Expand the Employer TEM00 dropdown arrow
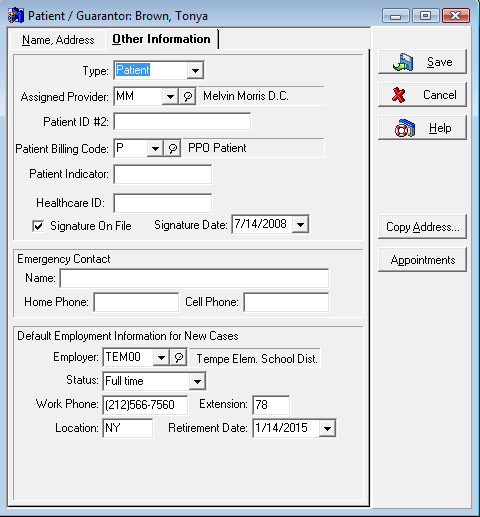Image resolution: width=480 pixels, height=517 pixels. click(x=161, y=358)
